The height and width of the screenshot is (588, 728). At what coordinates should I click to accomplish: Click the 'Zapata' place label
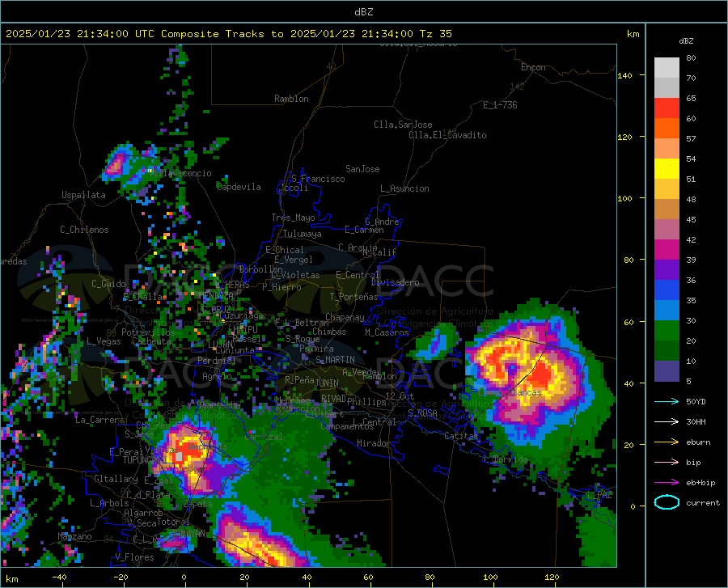pyautogui.click(x=198, y=504)
